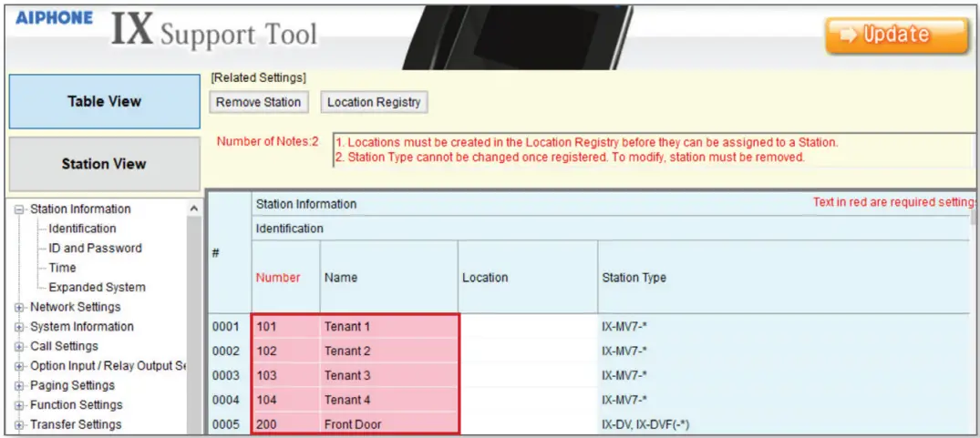This screenshot has height=438, width=980.
Task: Switch to Table View
Action: pyautogui.click(x=104, y=102)
